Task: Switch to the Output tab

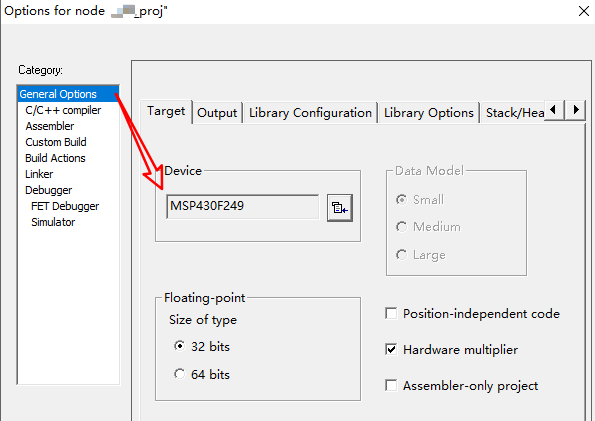Action: click(217, 113)
